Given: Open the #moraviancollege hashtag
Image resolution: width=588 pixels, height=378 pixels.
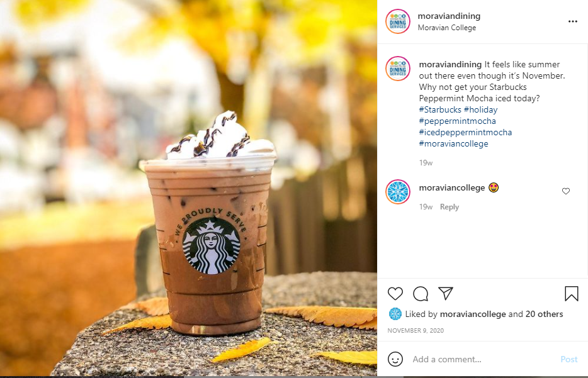Looking at the screenshot, I should (x=453, y=143).
